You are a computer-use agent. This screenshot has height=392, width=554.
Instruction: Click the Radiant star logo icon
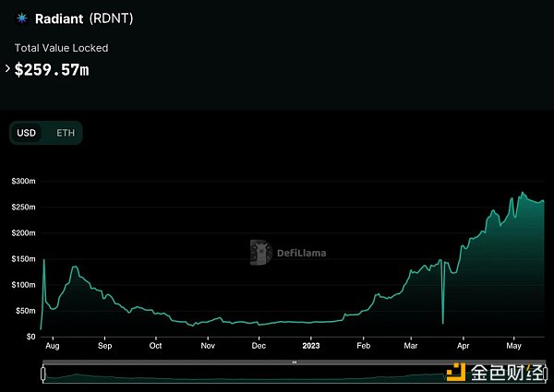pos(20,19)
